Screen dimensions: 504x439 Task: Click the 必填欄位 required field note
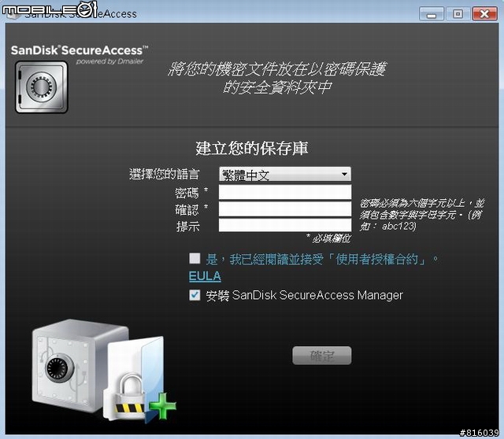[328, 238]
